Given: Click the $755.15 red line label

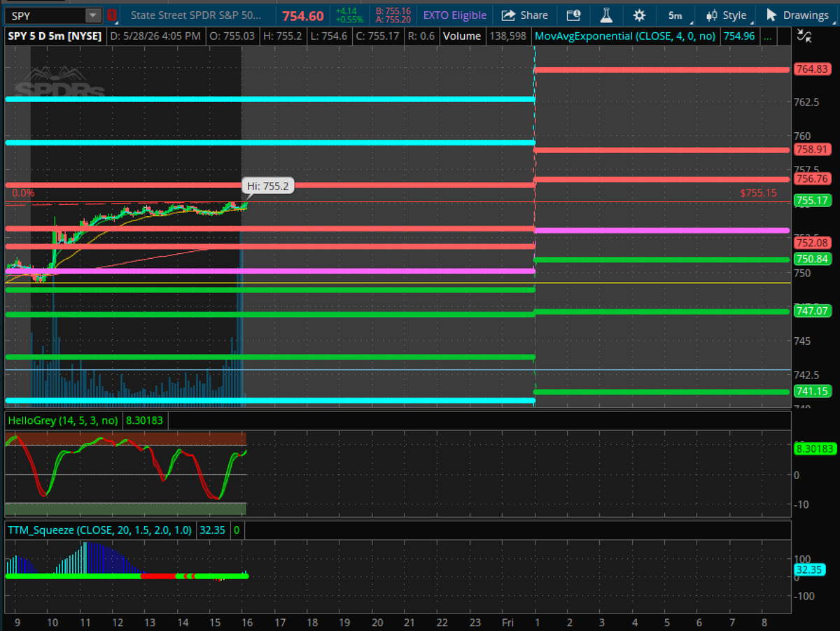Looking at the screenshot, I should point(758,192).
